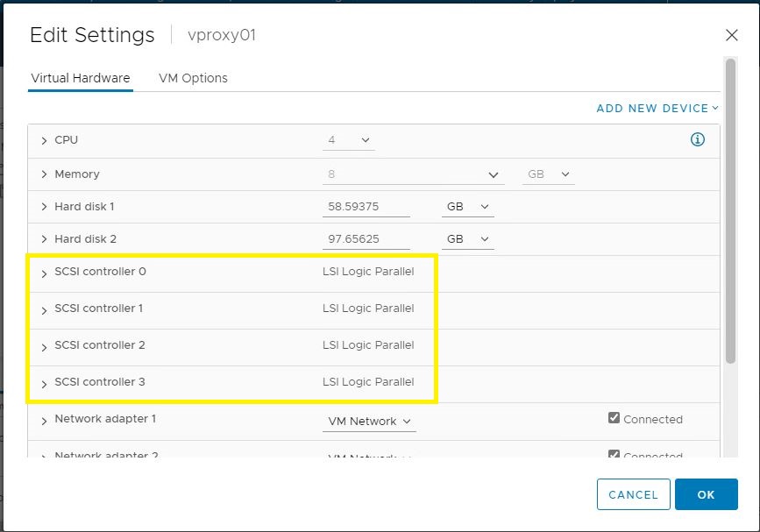
Task: Expand the Memory settings row
Action: click(x=44, y=174)
